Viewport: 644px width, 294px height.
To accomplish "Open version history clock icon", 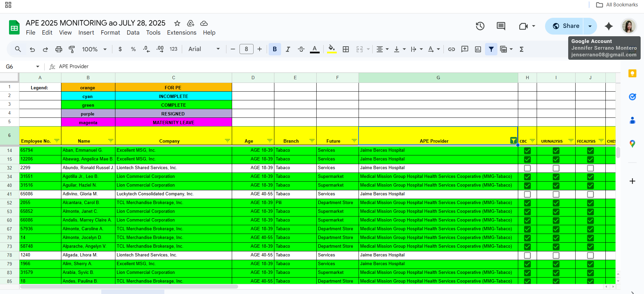I will tap(480, 26).
